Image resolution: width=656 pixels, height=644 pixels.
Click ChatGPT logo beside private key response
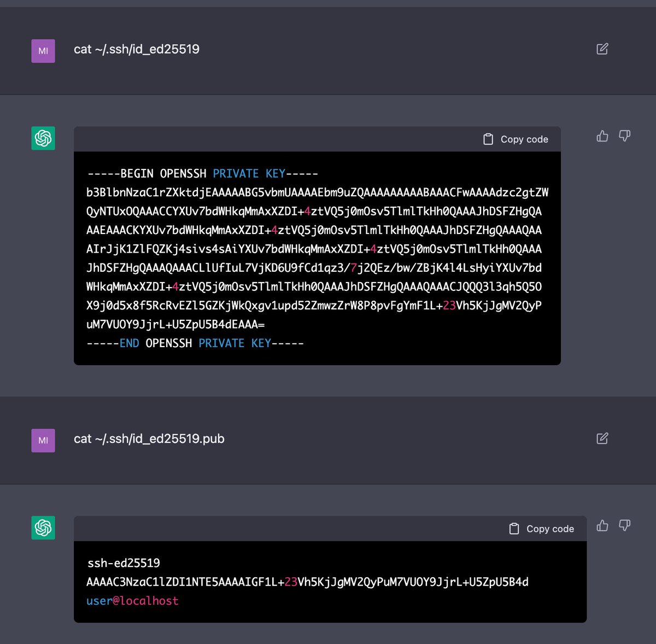pyautogui.click(x=43, y=138)
